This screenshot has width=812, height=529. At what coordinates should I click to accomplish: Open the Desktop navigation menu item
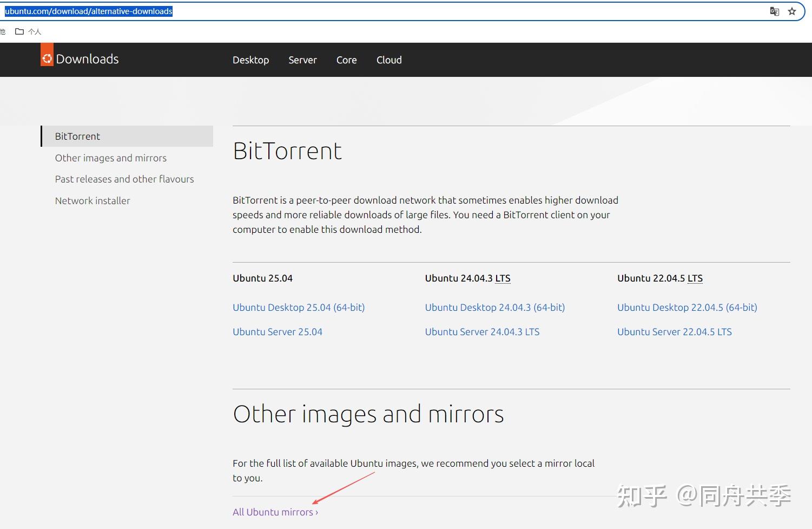click(x=250, y=60)
